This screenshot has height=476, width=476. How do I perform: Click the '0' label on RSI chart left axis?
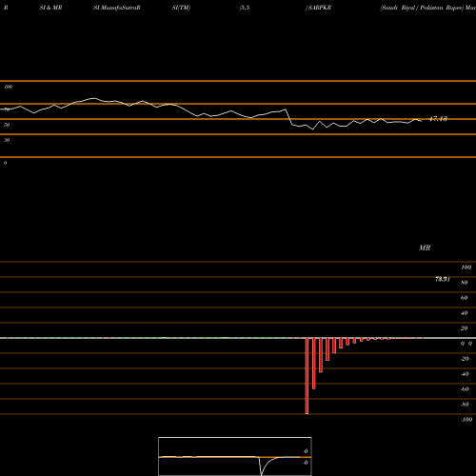(x=5, y=163)
